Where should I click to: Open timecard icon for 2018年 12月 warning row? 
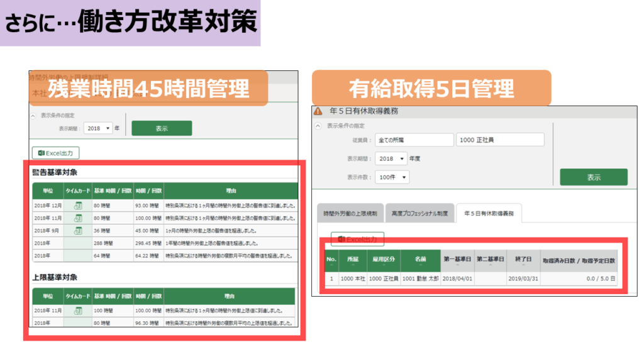coord(77,206)
